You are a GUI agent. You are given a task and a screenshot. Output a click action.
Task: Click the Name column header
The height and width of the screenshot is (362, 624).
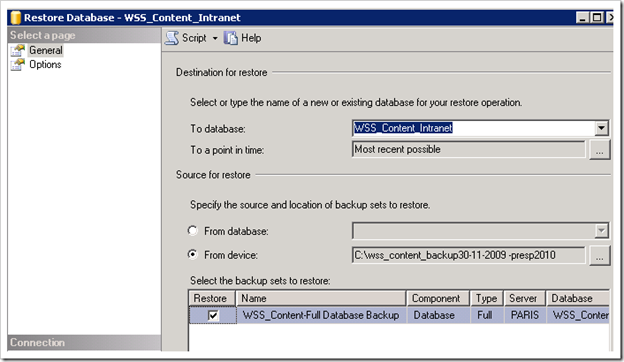[321, 298]
